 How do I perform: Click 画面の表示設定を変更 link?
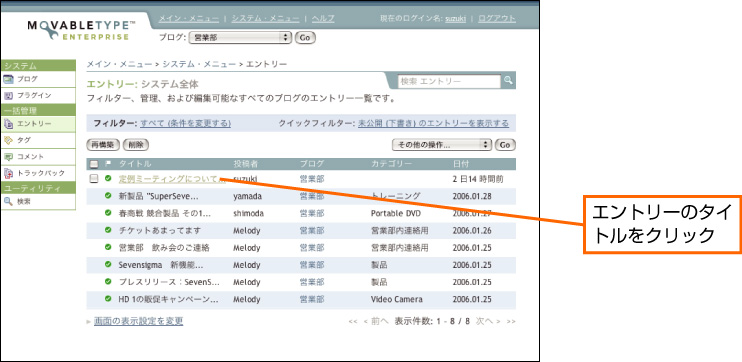pos(138,321)
